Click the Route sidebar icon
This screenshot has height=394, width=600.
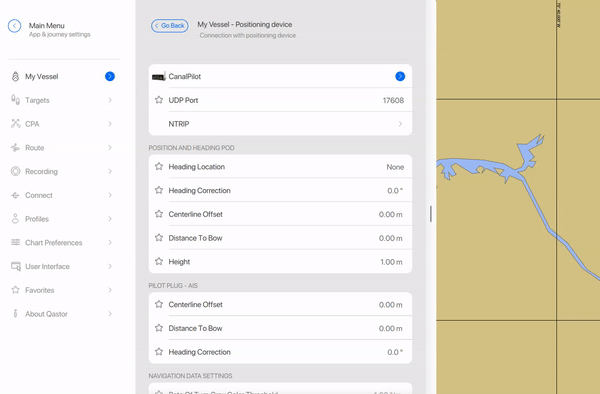click(x=15, y=148)
